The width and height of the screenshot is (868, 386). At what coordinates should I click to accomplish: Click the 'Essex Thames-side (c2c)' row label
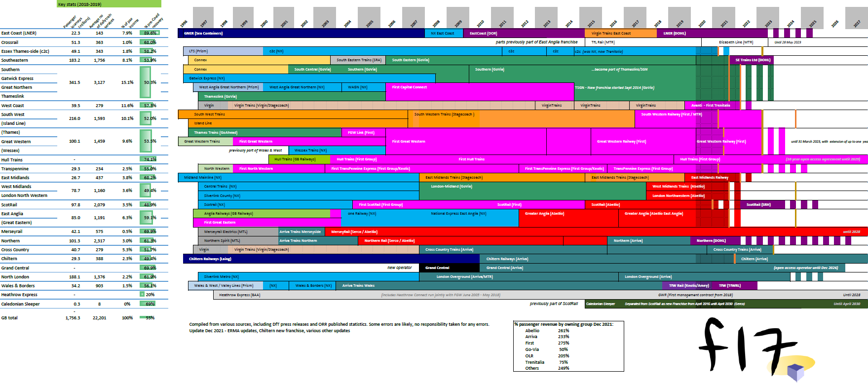25,51
